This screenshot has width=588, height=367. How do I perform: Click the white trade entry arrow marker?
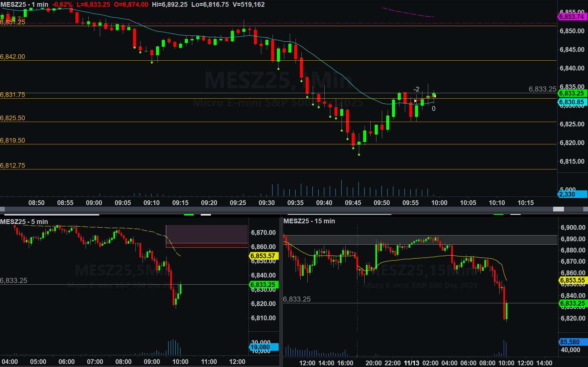point(415,101)
